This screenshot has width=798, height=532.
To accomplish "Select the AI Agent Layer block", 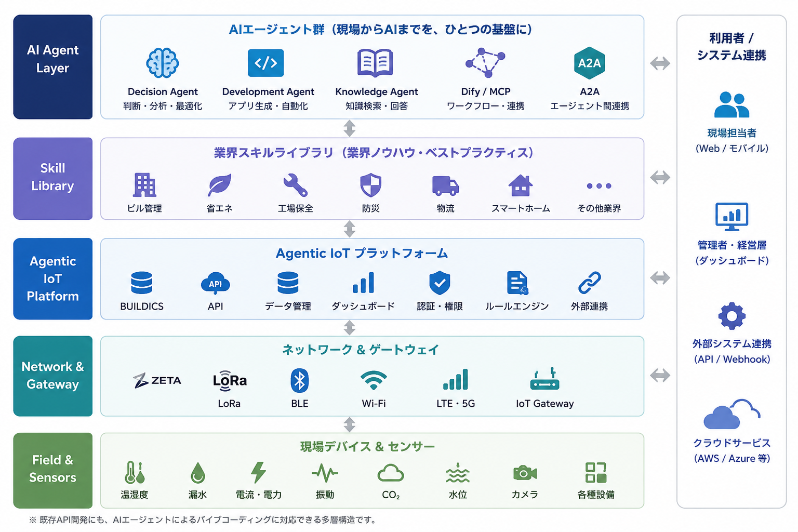I will [x=53, y=67].
